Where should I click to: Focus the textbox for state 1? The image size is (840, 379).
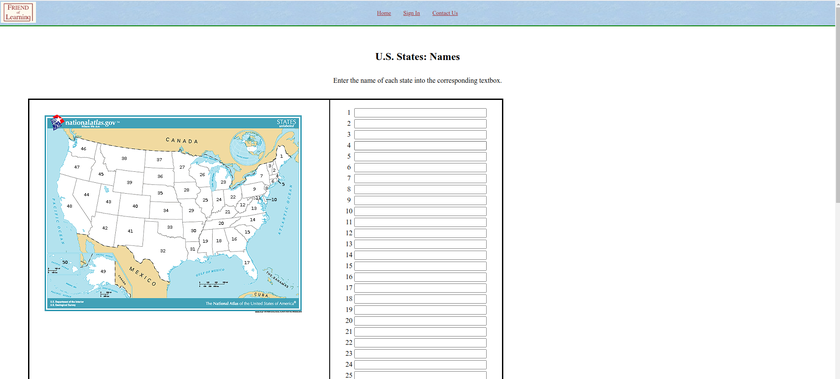(420, 113)
